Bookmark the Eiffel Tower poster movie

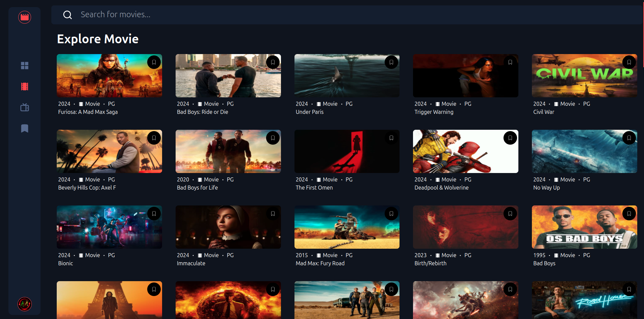tap(154, 289)
